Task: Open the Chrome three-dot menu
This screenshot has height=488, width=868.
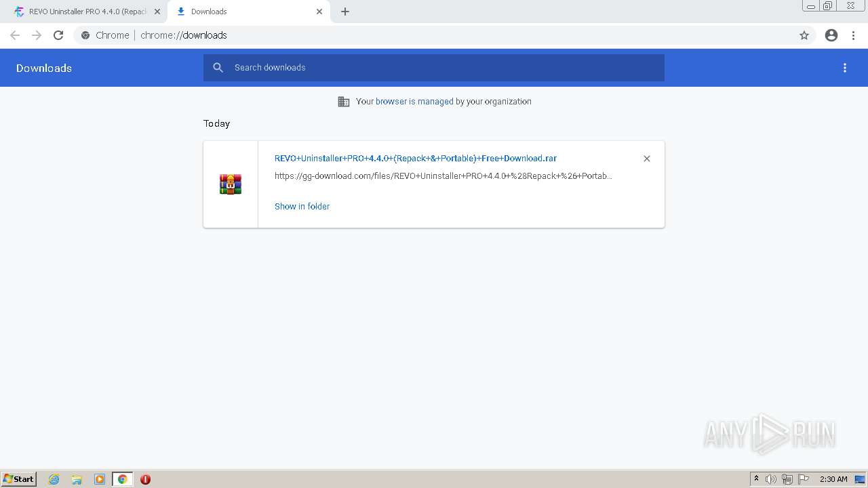Action: click(x=853, y=35)
